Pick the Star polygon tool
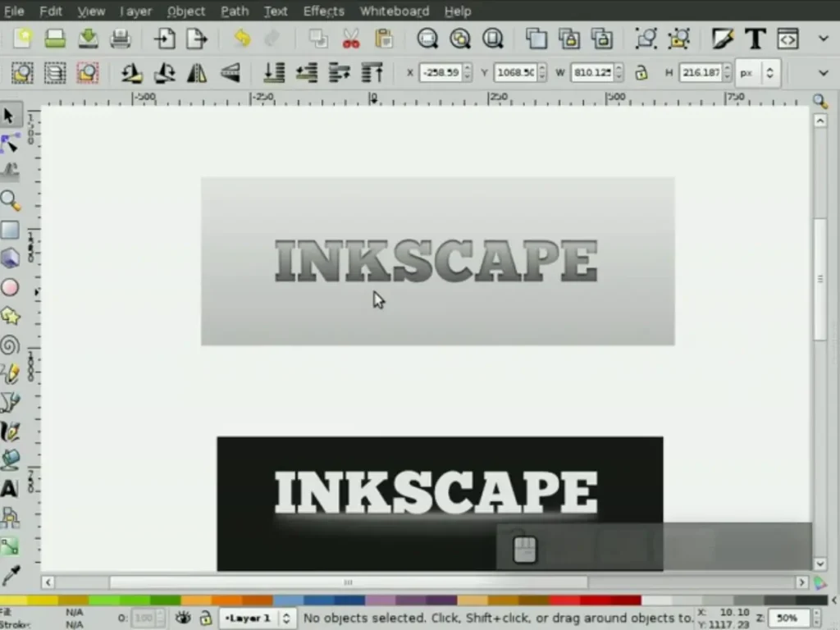This screenshot has height=630, width=840. tap(10, 317)
